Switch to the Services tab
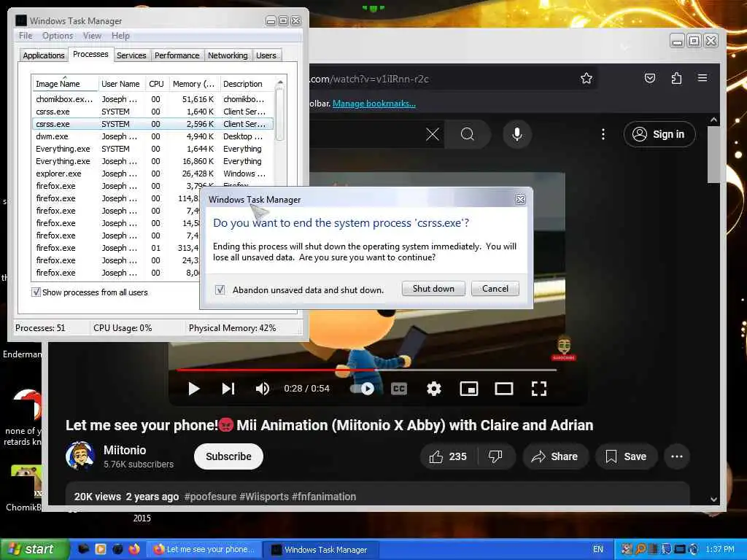The image size is (747, 560). (131, 55)
